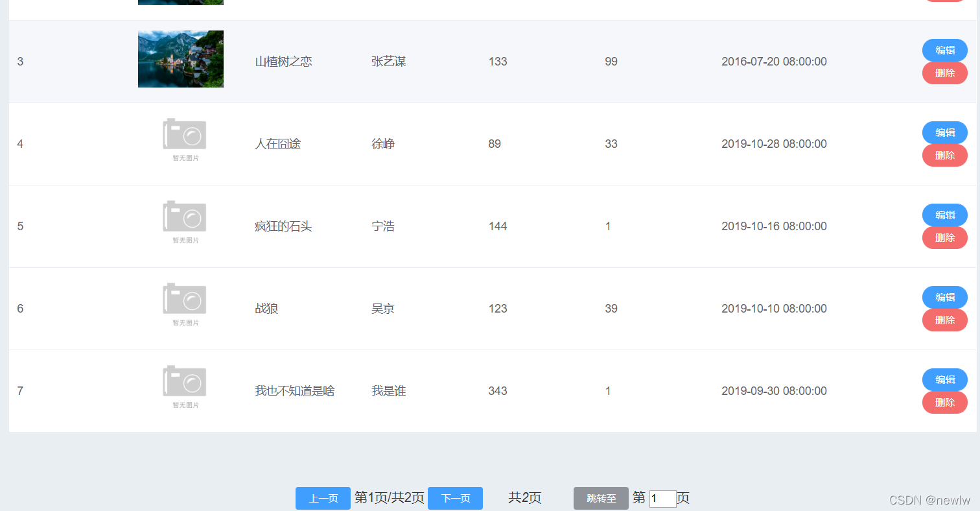Select the title text 人在囧途
The image size is (980, 511).
pos(277,144)
